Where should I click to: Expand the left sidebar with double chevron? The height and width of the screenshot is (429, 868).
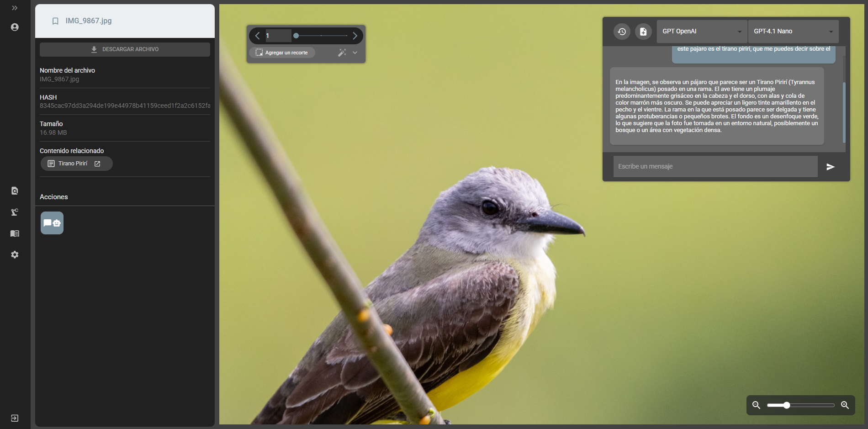(x=15, y=8)
